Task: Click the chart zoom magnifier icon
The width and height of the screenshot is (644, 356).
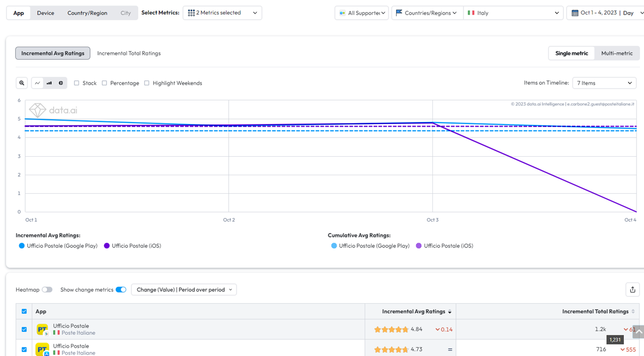Action: (22, 83)
